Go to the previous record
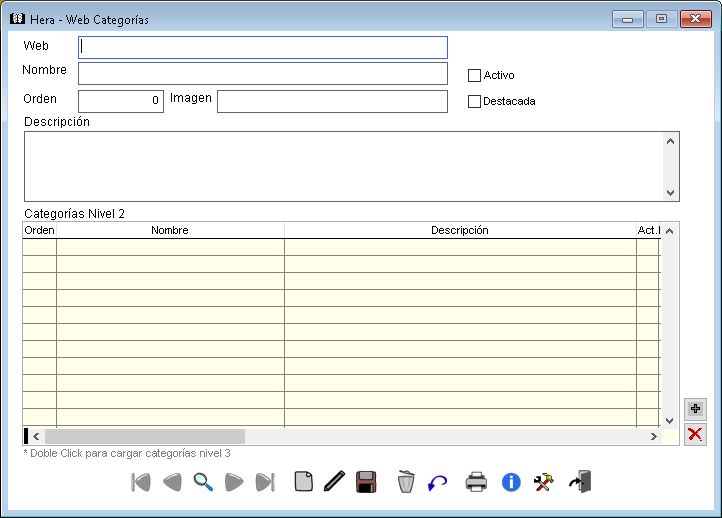This screenshot has height=518, width=722. [172, 482]
